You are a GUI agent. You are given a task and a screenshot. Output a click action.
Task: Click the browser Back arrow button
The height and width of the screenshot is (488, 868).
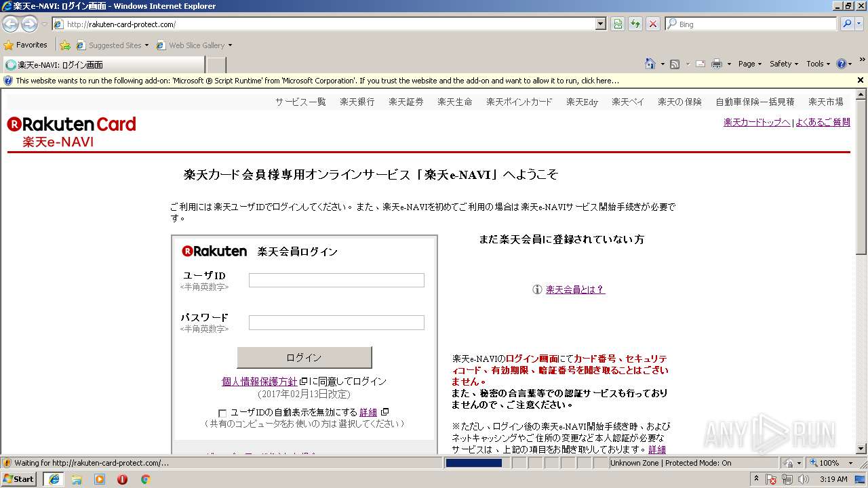[11, 24]
